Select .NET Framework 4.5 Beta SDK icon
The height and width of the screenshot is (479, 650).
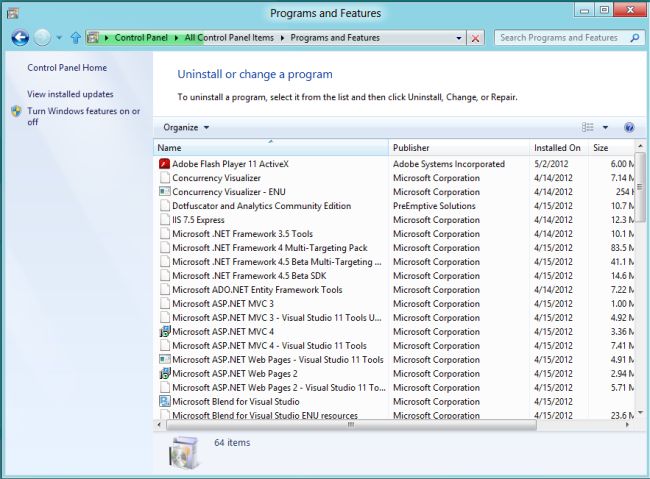tap(165, 276)
